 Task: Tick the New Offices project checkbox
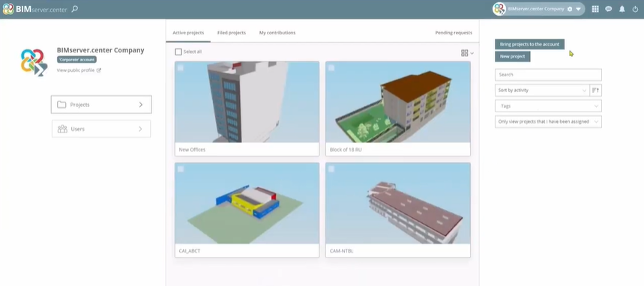pos(180,67)
